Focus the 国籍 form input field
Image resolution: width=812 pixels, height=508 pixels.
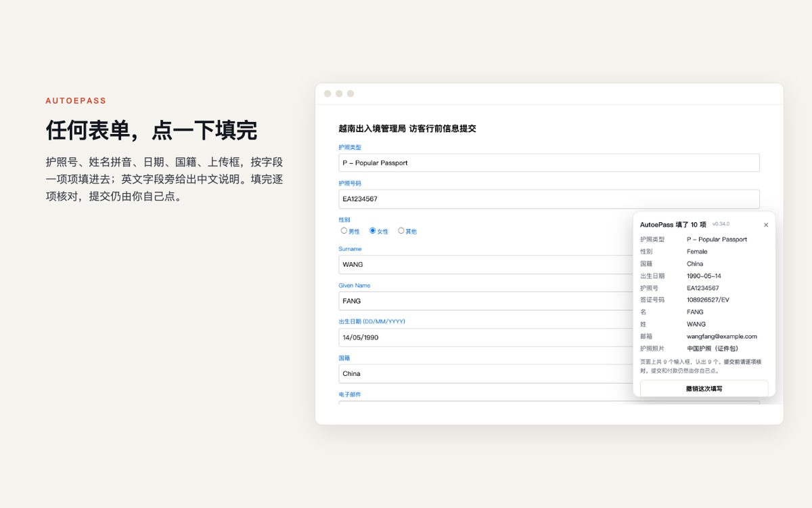point(486,374)
